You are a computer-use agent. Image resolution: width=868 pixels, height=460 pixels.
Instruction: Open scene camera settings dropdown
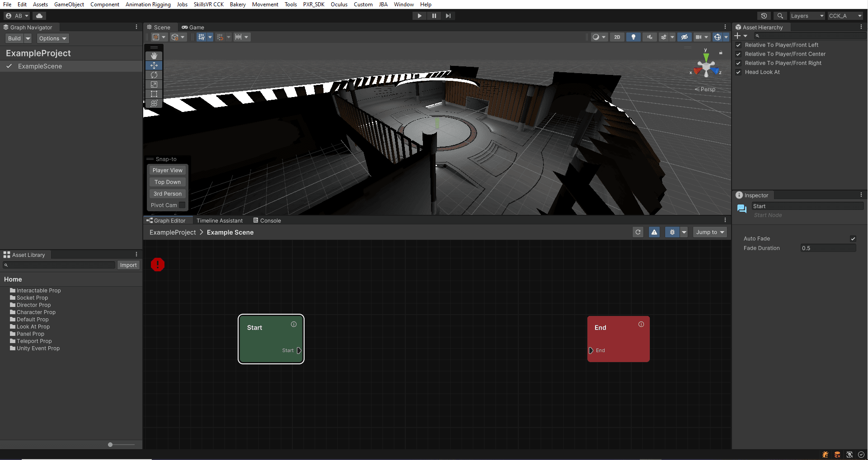702,37
